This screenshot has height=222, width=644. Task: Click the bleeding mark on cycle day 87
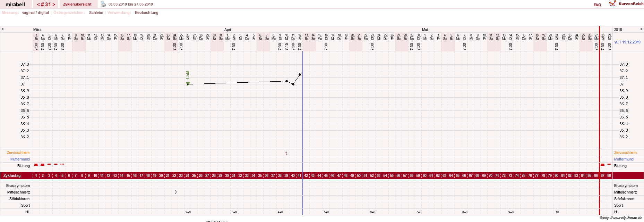[602, 165]
